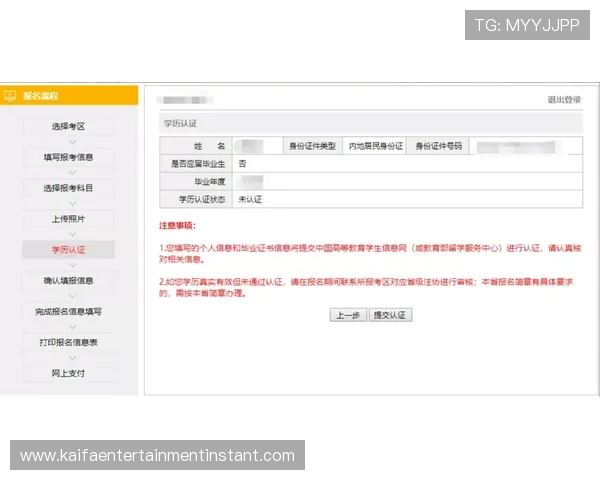600x480 pixels.
Task: Click the 姓名 label cell
Action: (x=196, y=146)
